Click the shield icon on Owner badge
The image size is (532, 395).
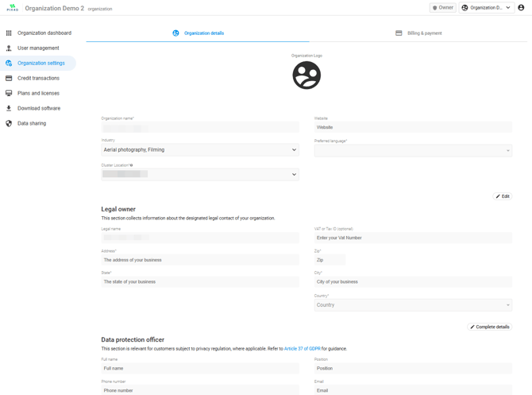[x=434, y=7]
